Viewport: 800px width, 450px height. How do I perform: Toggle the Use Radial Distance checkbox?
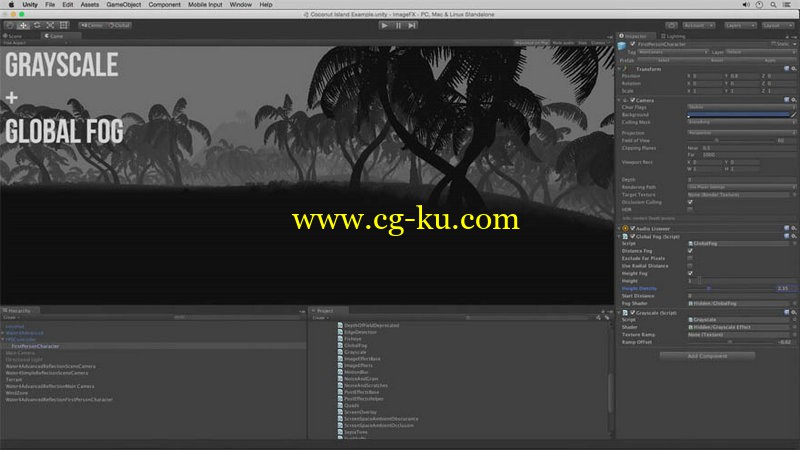click(x=690, y=266)
